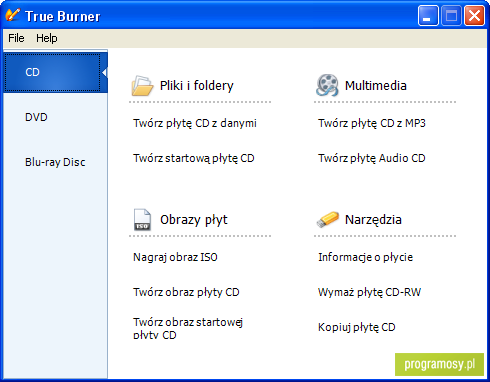Image resolution: width=490 pixels, height=382 pixels.
Task: Click the Narzędzia USB stick icon
Action: (327, 220)
